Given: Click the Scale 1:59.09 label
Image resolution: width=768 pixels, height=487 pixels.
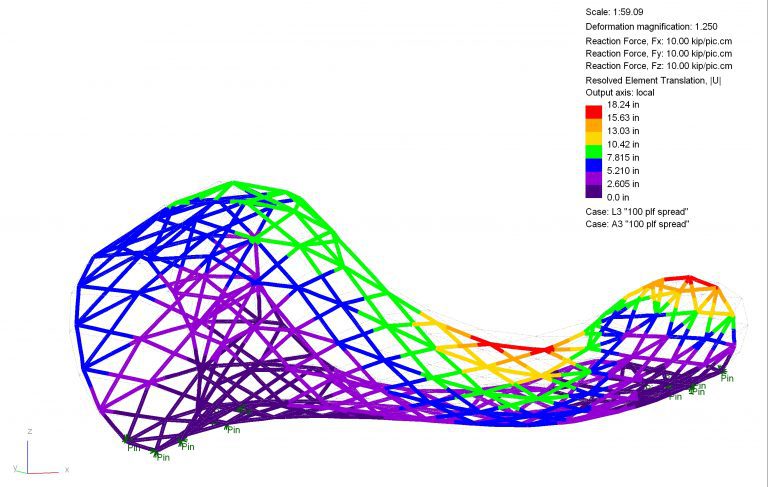Looking at the screenshot, I should click(x=616, y=12).
